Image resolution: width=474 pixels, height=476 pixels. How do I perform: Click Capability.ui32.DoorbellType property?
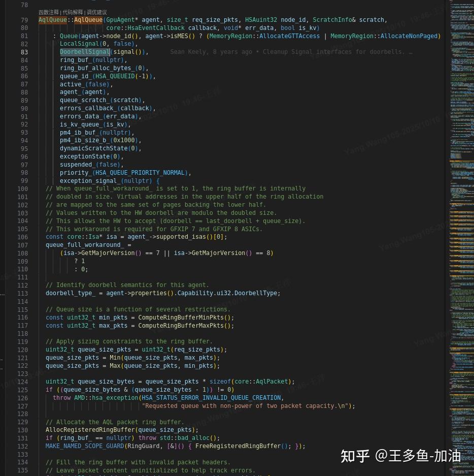coord(227,293)
